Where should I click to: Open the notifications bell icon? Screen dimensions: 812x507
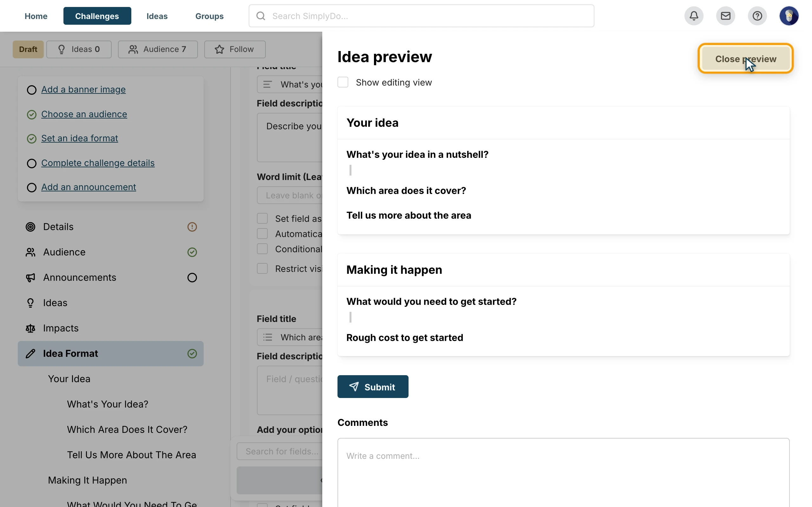point(694,16)
